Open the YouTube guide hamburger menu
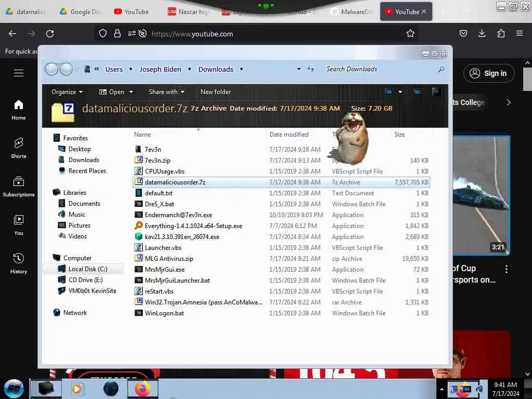This screenshot has width=532, height=399. coord(19,73)
